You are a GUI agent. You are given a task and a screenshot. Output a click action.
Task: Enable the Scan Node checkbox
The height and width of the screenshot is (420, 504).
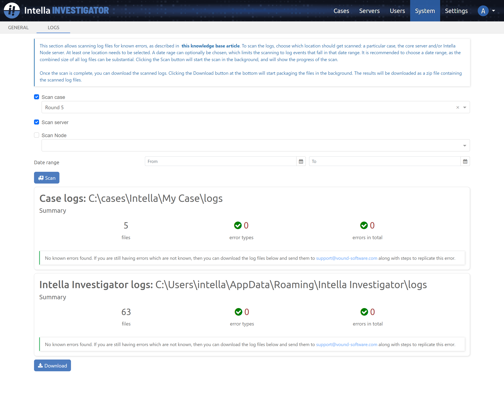[37, 135]
